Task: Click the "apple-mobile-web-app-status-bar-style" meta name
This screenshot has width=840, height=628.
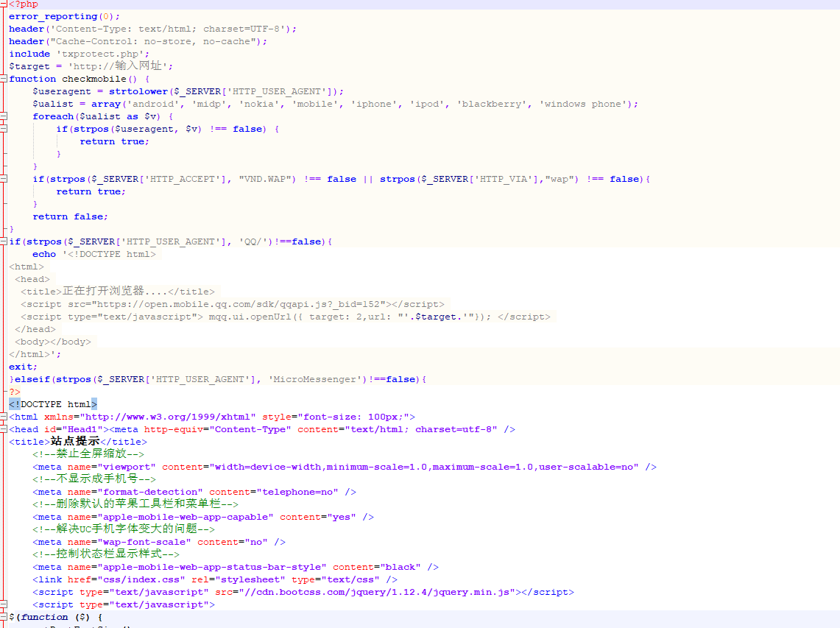Action: (x=212, y=568)
